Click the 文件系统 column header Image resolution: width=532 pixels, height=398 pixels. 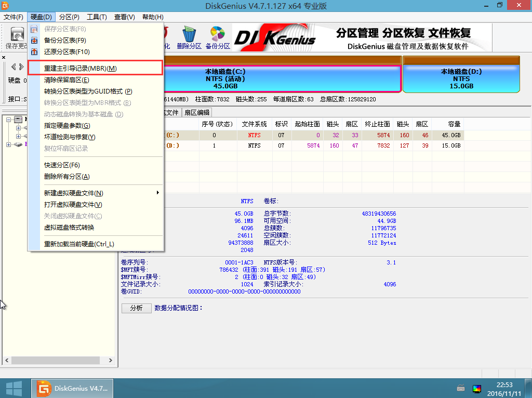[254, 124]
